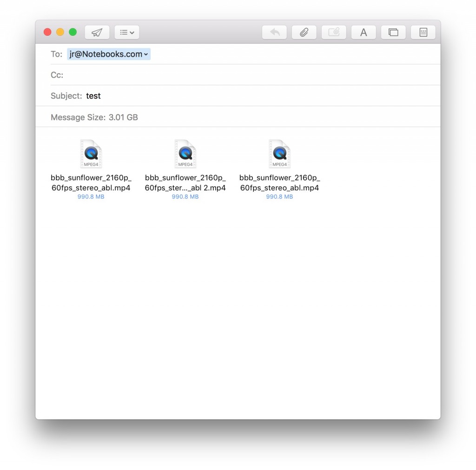Close the compose window with the red button
The image size is (476, 470).
[47, 32]
